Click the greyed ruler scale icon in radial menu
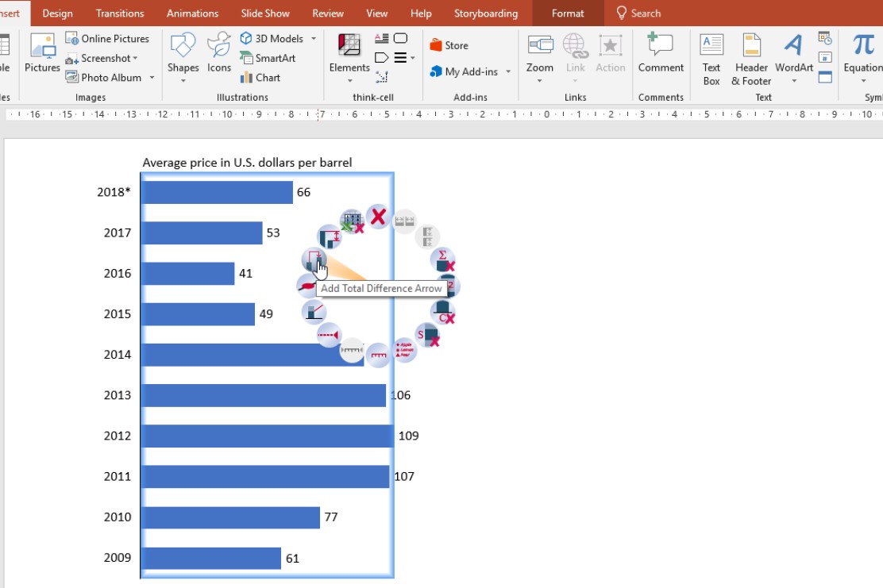 352,351
